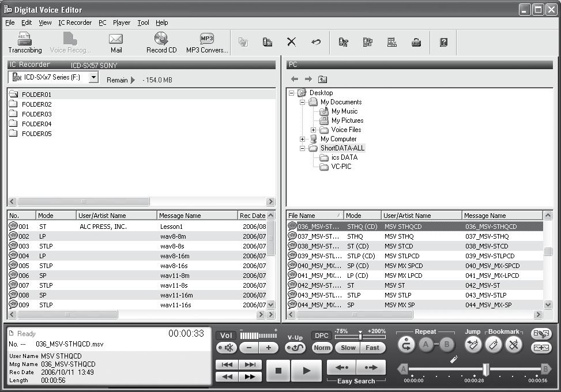Expand the My Computer node
The width and height of the screenshot is (561, 392).
302,139
